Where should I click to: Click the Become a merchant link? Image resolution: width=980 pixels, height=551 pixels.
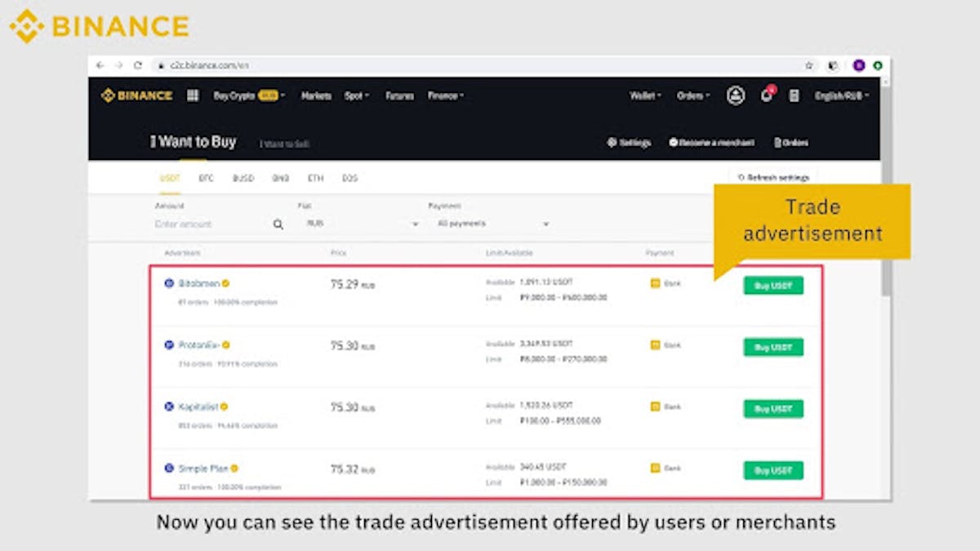tap(711, 142)
